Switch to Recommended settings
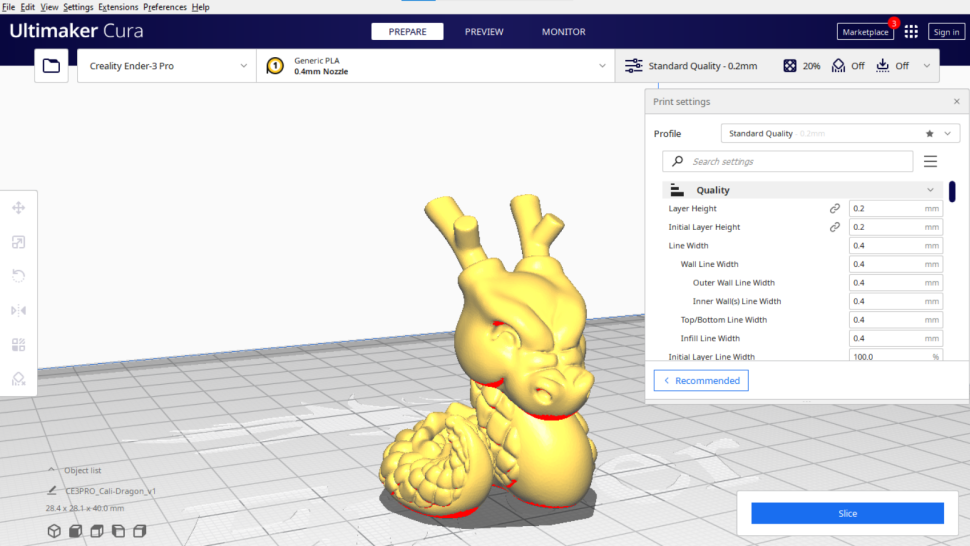 [x=701, y=380]
